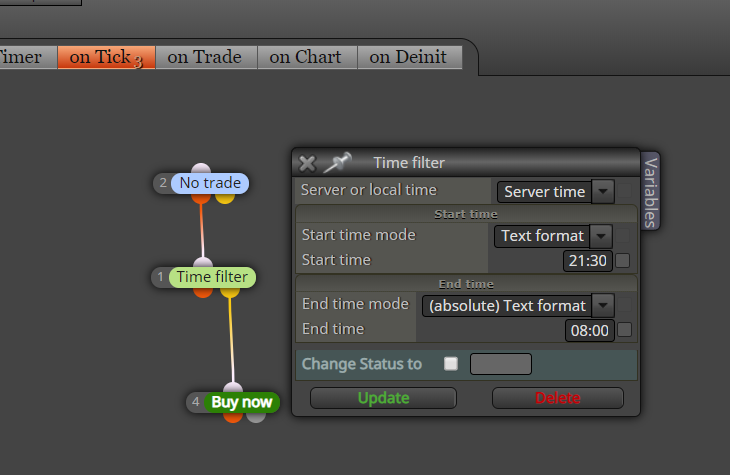This screenshot has width=730, height=475.
Task: Click the Start time mode label
Action: [x=358, y=235]
